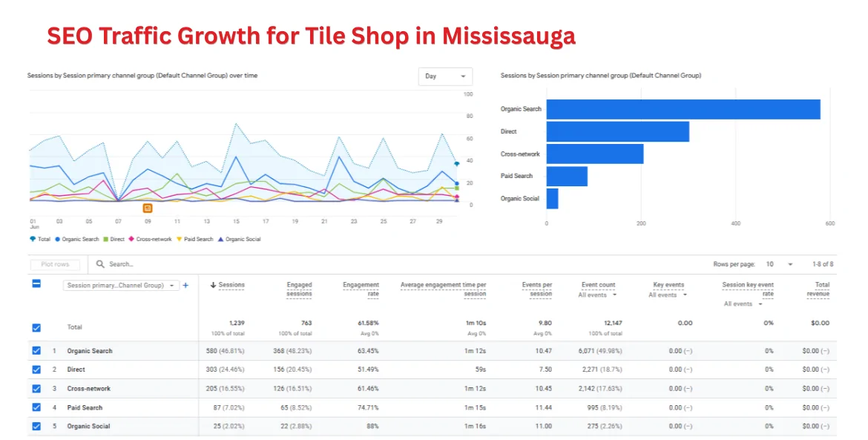This screenshot has height=440, width=868.
Task: Open Session key event rate All events dropdown
Action: (x=743, y=304)
